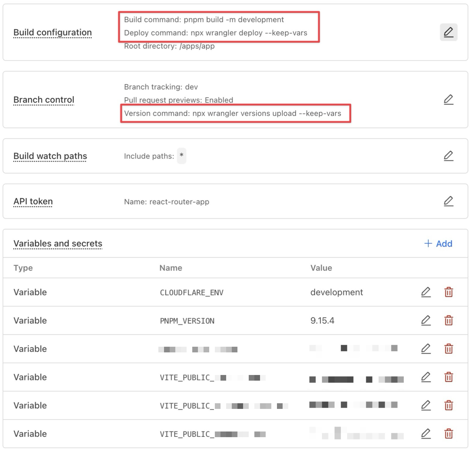Edit the API token setting
The width and height of the screenshot is (476, 451).
click(x=448, y=201)
